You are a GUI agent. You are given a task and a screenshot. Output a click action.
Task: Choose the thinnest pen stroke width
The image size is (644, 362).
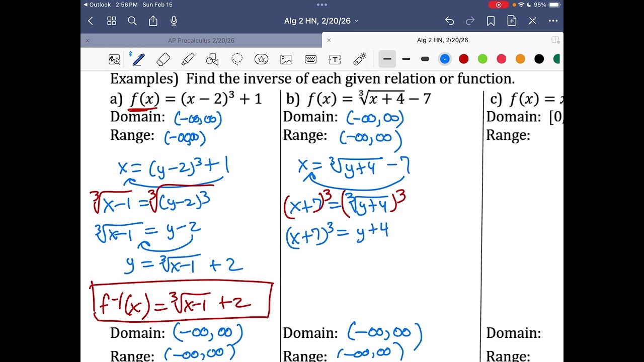387,59
